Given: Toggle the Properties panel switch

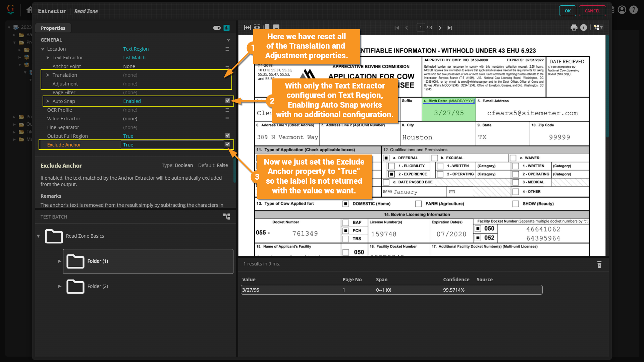Looking at the screenshot, I should 217,28.
